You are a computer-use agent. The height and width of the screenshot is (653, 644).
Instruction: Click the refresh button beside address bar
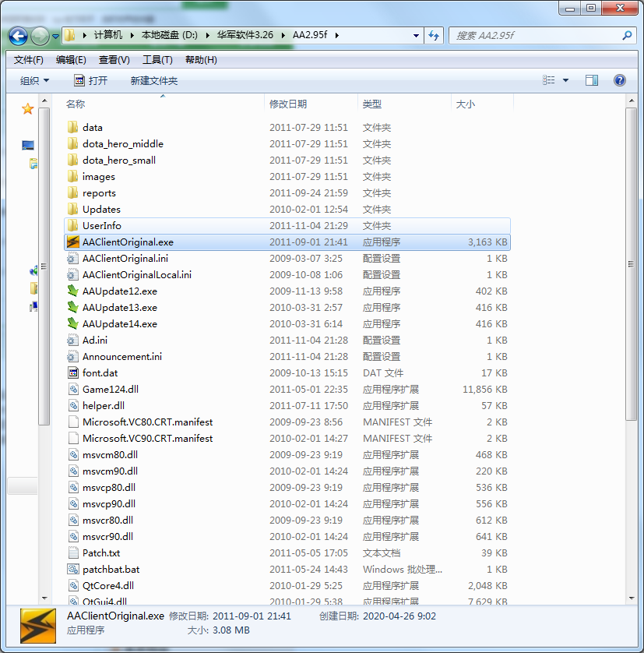pos(434,36)
